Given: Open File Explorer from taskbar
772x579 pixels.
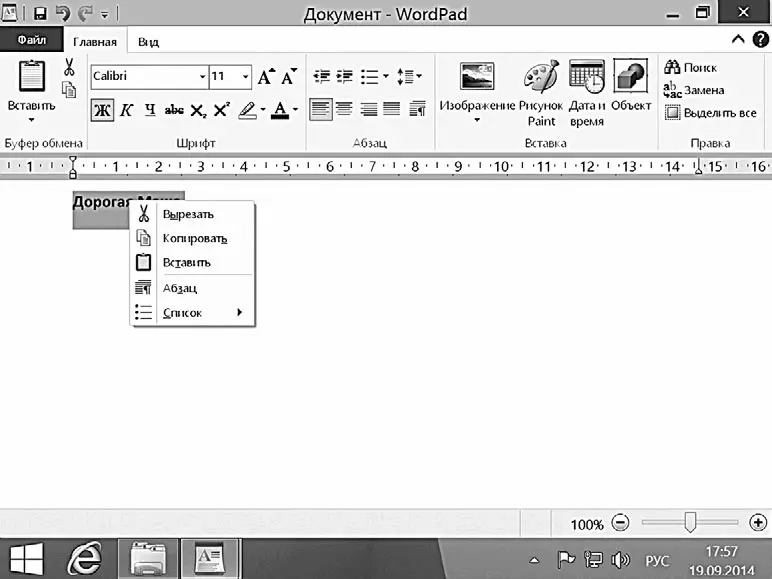Looking at the screenshot, I should pos(148,559).
